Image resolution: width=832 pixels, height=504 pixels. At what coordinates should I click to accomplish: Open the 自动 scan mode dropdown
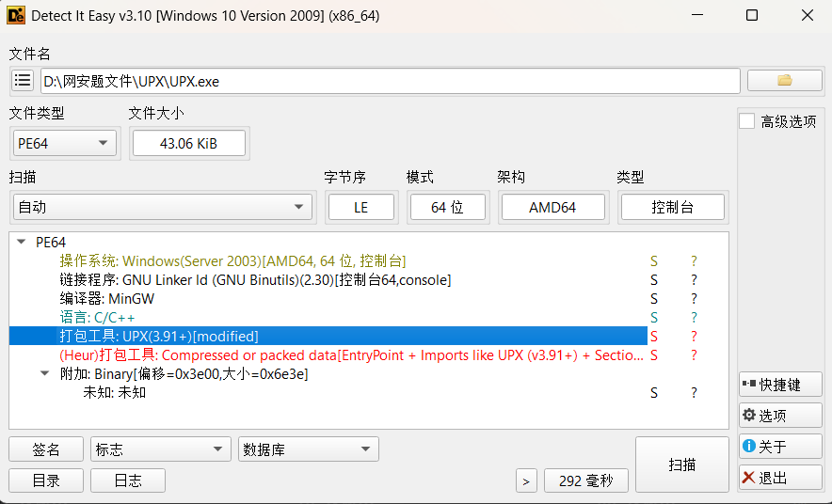(x=162, y=207)
